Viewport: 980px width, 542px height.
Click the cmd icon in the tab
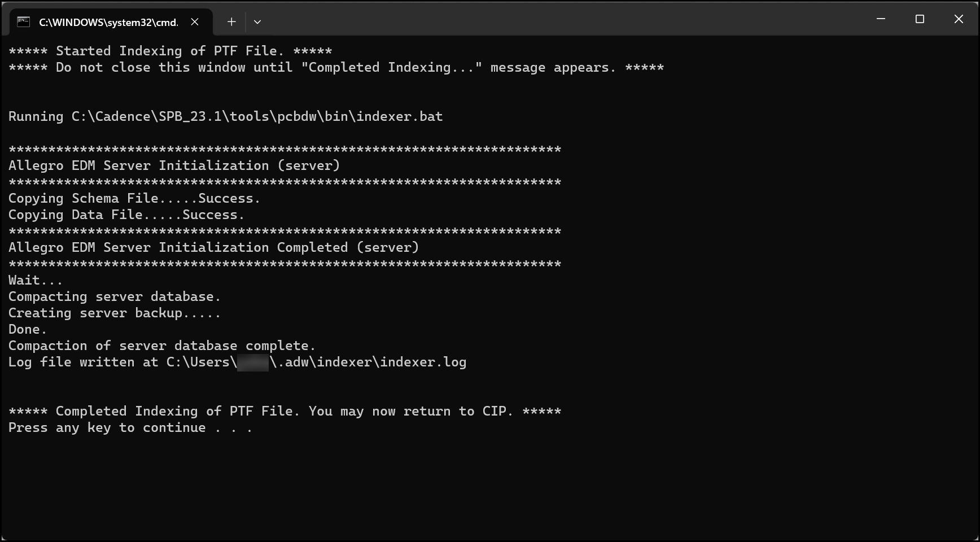point(23,22)
